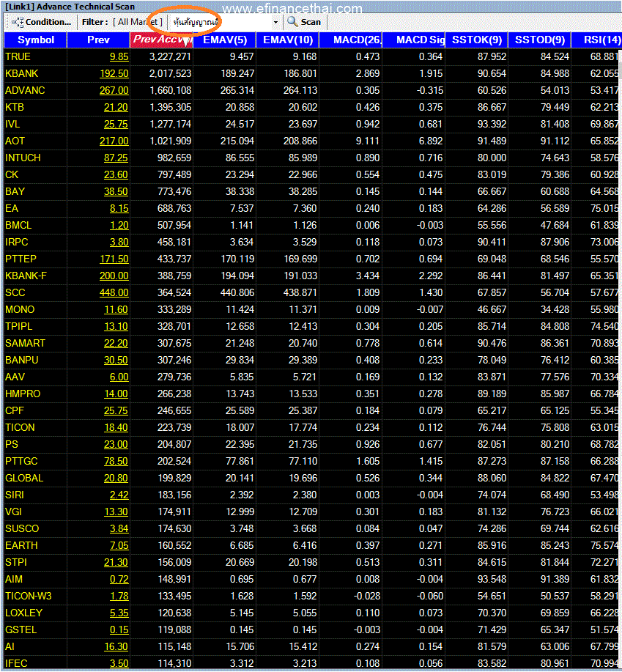Select the SIRI symbol
The height and width of the screenshot is (672, 622).
(x=15, y=495)
